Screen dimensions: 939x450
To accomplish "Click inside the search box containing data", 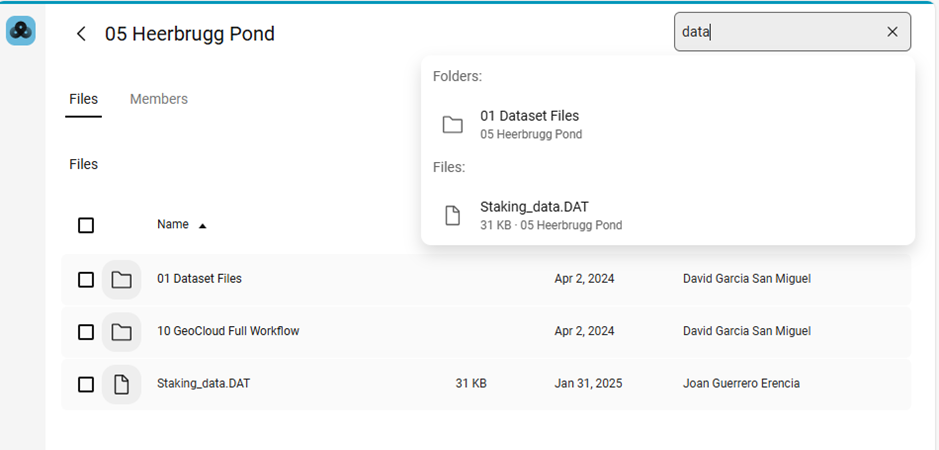I will [780, 32].
